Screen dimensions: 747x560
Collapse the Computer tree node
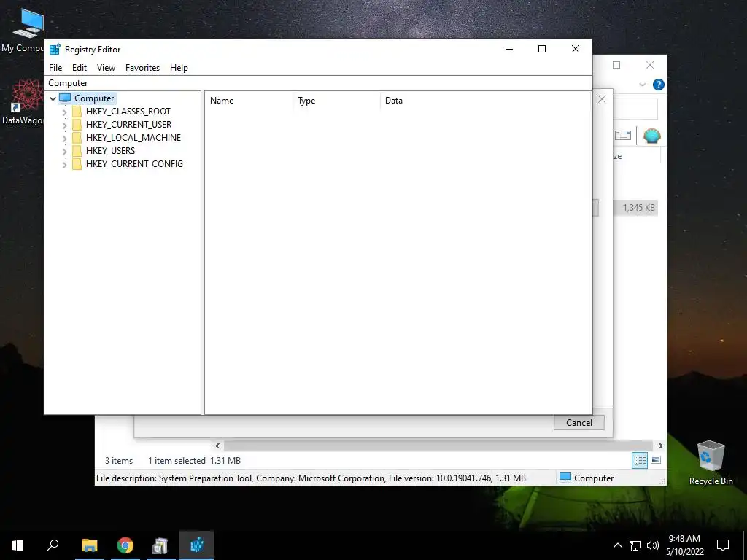tap(53, 98)
